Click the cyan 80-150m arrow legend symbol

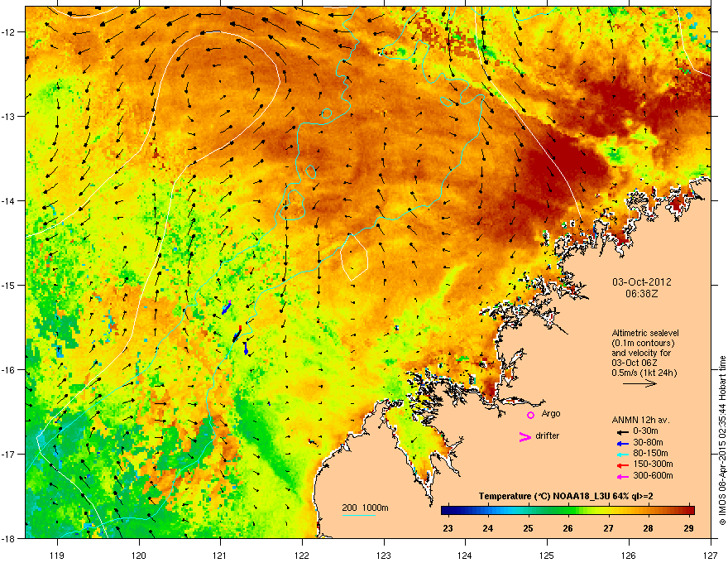pos(622,455)
